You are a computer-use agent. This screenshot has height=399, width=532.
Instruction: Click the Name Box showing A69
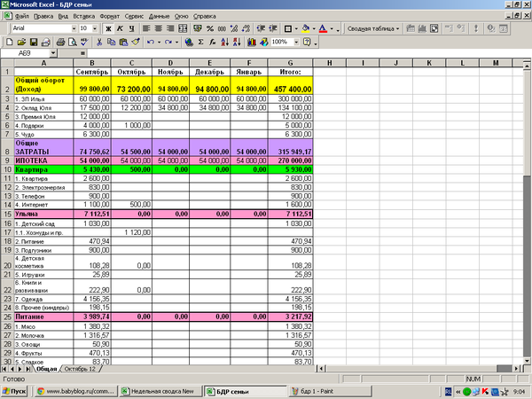tap(25, 53)
